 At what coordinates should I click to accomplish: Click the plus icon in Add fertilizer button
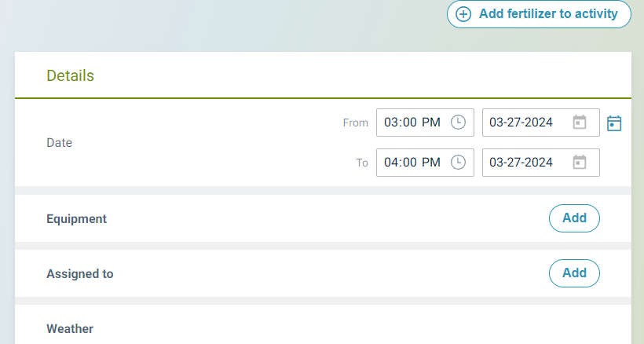(x=464, y=14)
